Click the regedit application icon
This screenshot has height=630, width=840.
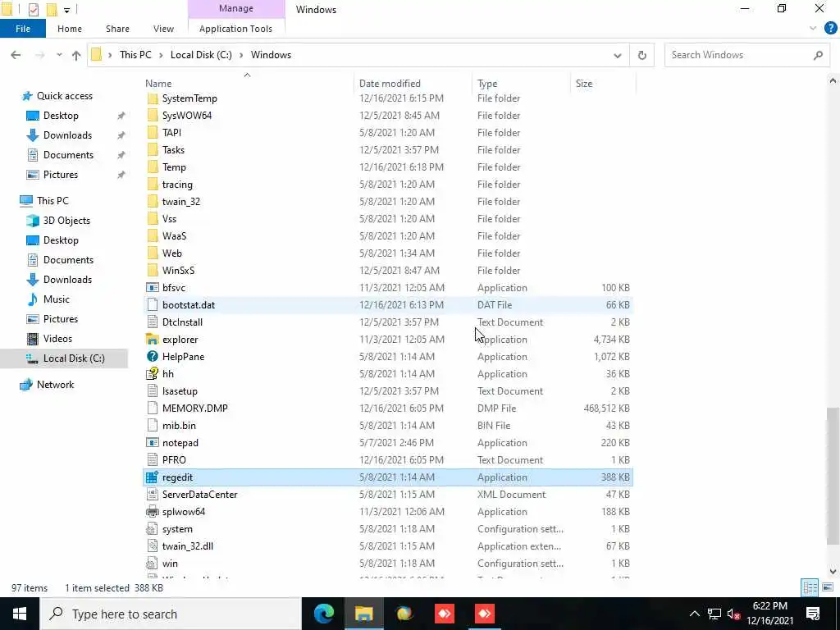pos(153,477)
